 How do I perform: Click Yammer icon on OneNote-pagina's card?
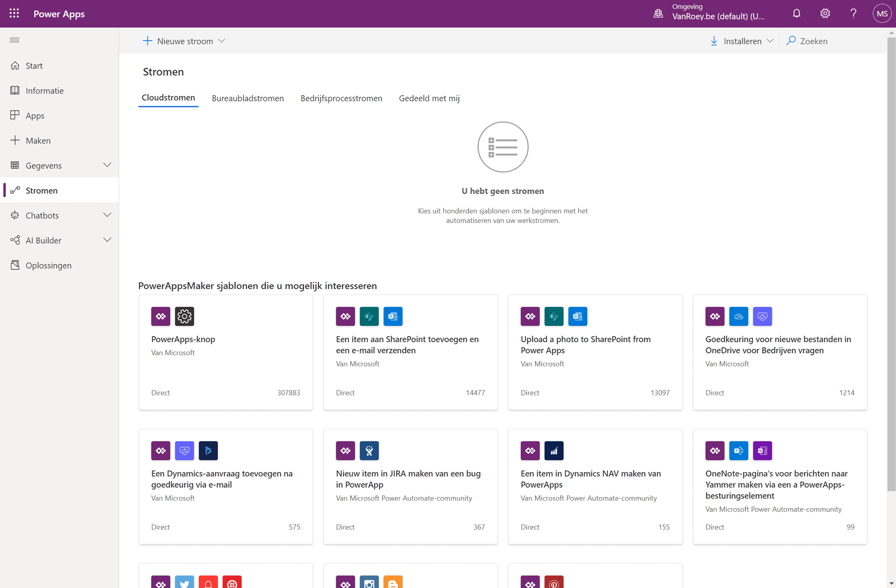[739, 451]
